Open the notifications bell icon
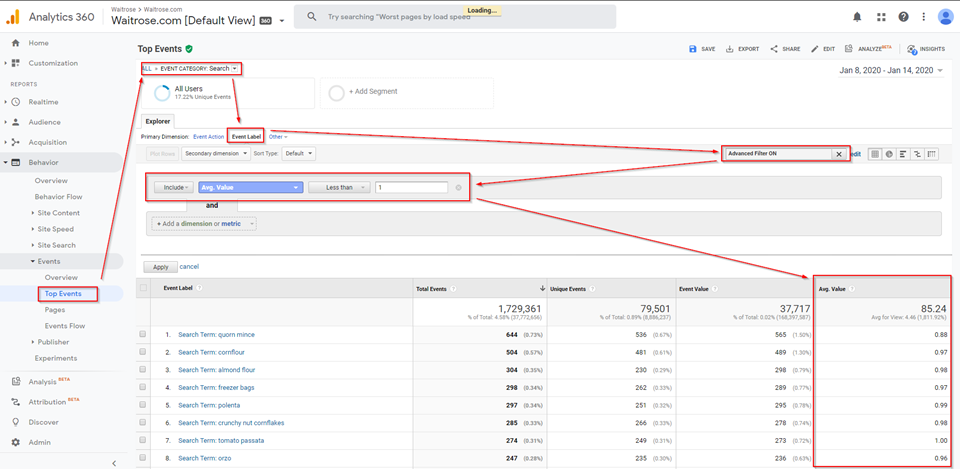This screenshot has width=960, height=469. coord(857,17)
